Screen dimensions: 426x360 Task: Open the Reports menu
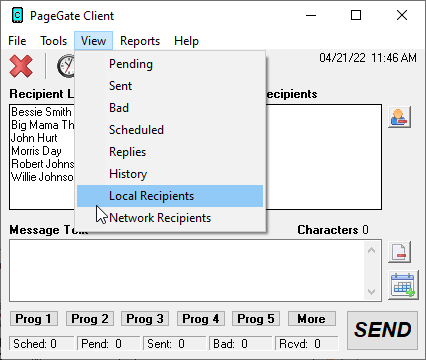click(x=140, y=41)
